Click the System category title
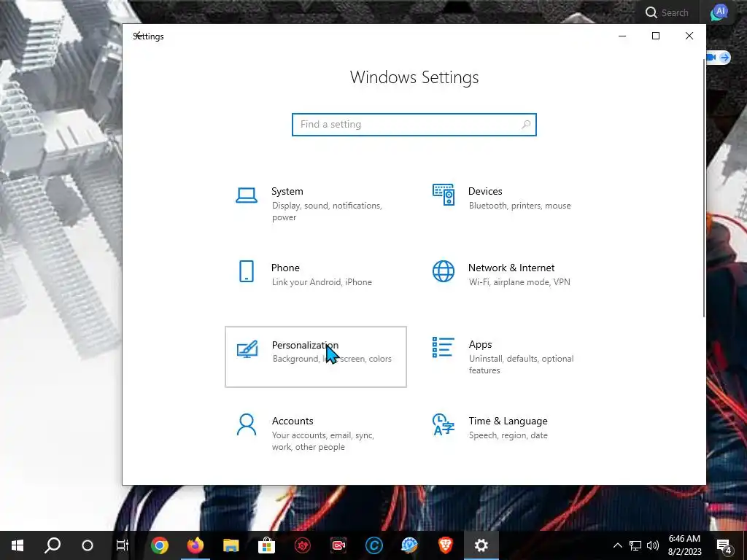The image size is (747, 560). tap(287, 191)
